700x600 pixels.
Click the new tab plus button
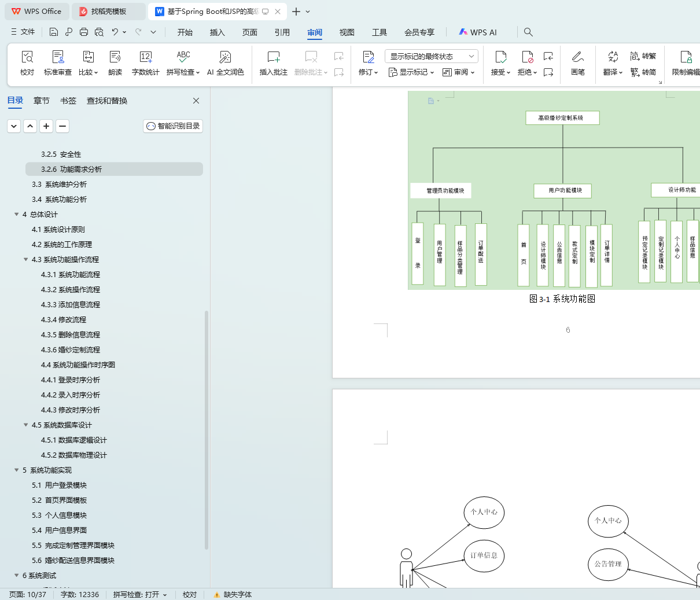coord(296,12)
